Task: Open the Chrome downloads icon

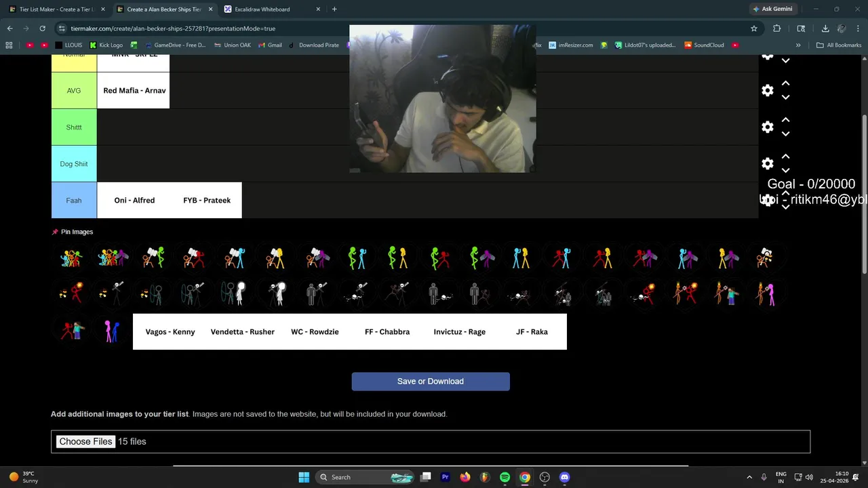Action: [825, 28]
